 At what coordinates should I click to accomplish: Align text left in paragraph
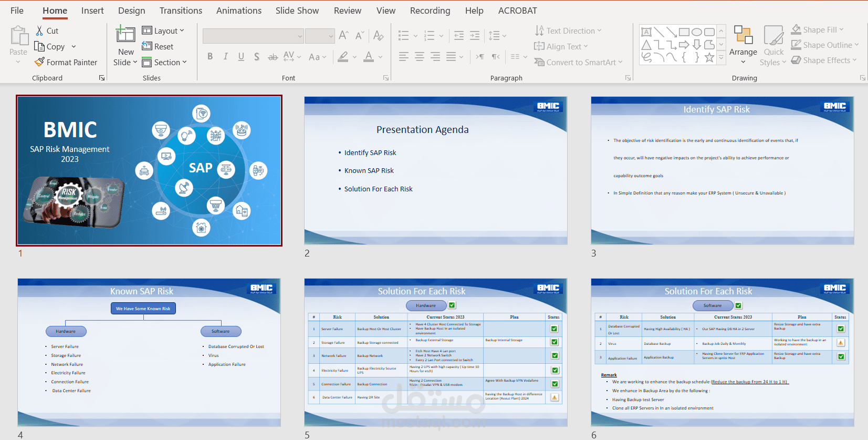403,57
